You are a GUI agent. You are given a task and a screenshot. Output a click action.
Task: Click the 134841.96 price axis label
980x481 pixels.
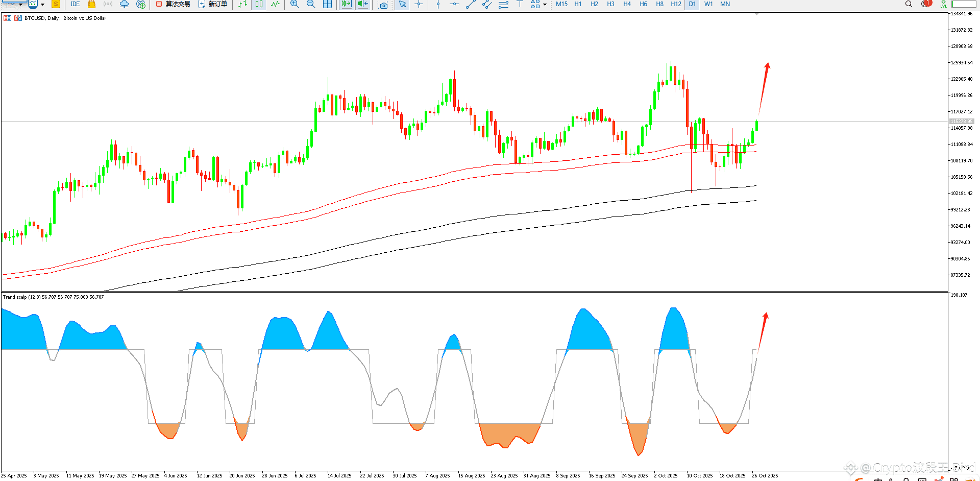tap(962, 14)
